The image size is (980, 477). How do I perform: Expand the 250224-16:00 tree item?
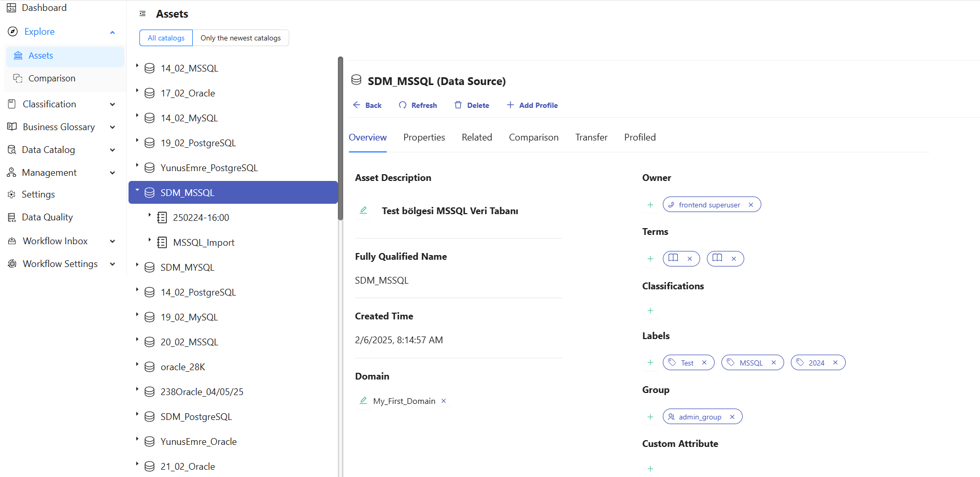(x=150, y=215)
